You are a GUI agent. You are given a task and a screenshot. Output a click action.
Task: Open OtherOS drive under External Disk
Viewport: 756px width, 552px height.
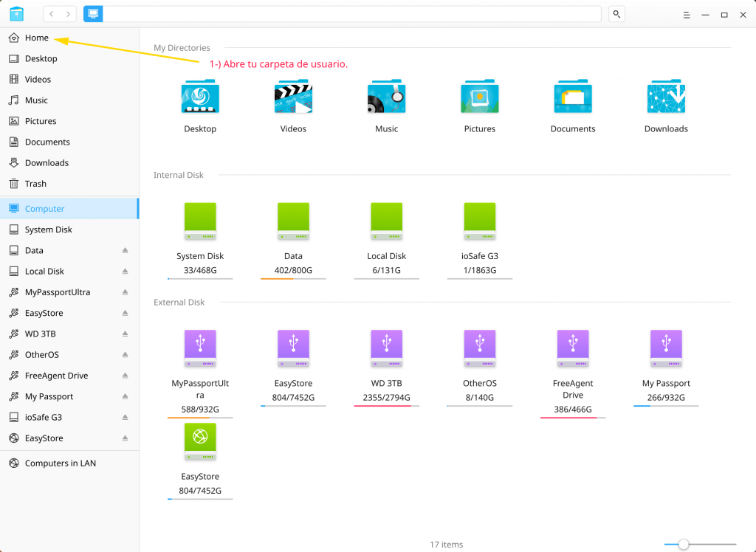(480, 348)
